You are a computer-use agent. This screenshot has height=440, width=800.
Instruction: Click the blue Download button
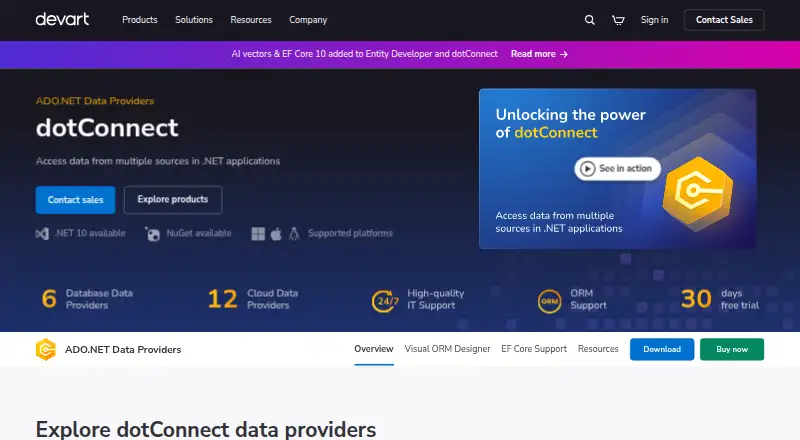[x=662, y=349]
